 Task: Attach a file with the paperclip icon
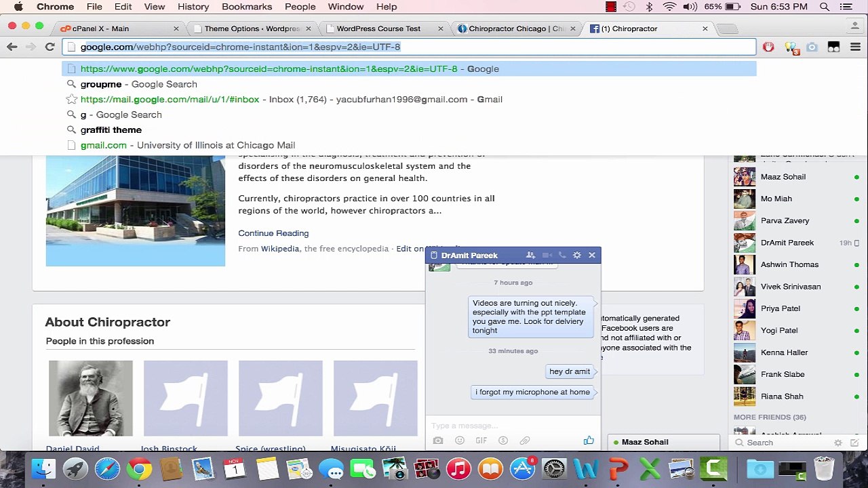(525, 441)
